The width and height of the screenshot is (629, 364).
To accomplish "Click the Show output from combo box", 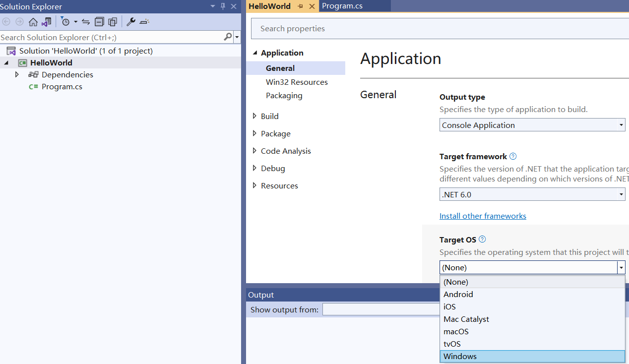I will [x=381, y=309].
